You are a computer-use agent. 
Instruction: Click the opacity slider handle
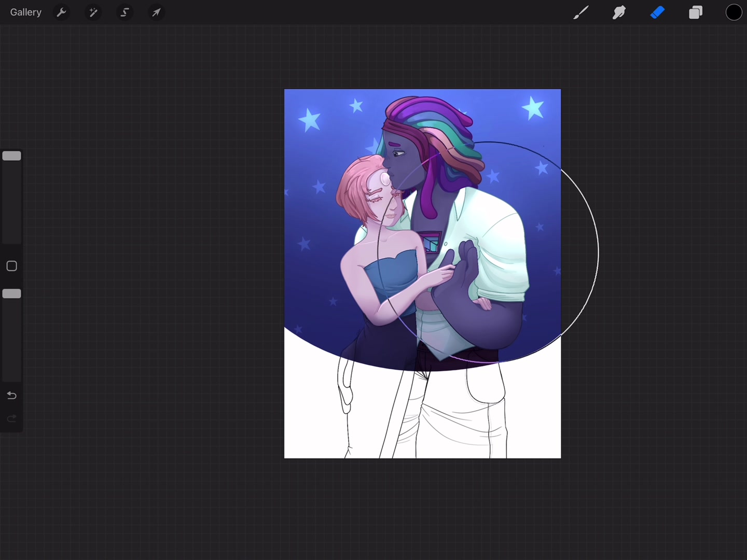(11, 294)
